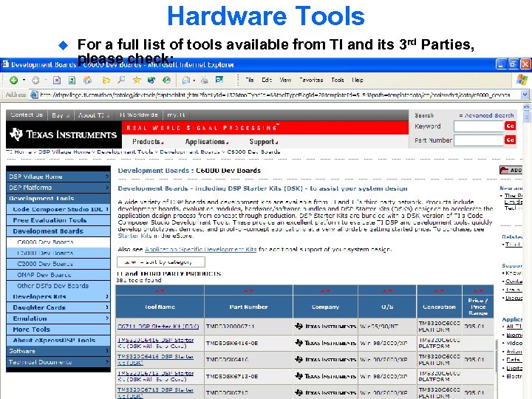Click the Contact Us link
This screenshot has height=399, width=532.
coord(27,115)
